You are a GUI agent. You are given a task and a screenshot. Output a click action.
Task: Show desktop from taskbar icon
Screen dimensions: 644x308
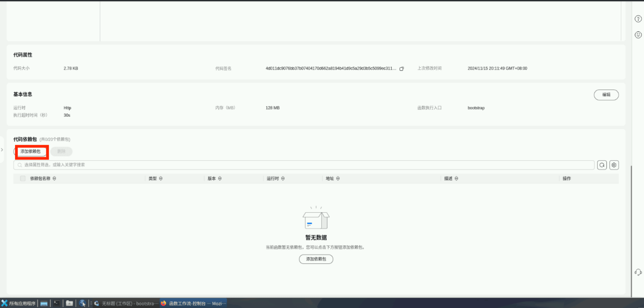44,304
